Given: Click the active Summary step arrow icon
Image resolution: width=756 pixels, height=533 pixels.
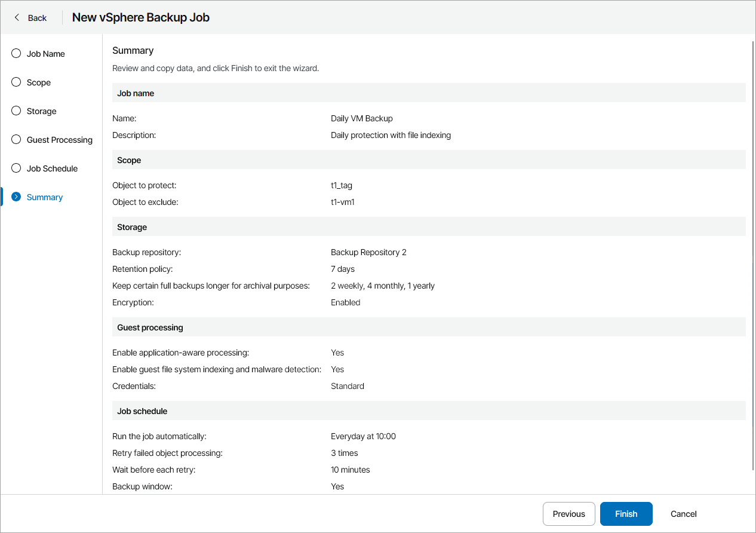Looking at the screenshot, I should tap(16, 197).
